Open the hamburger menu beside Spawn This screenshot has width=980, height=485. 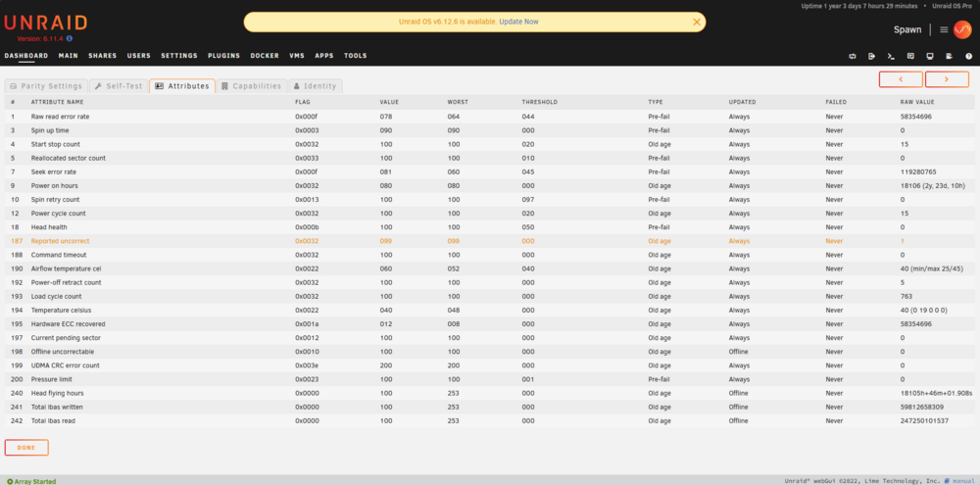pos(945,29)
